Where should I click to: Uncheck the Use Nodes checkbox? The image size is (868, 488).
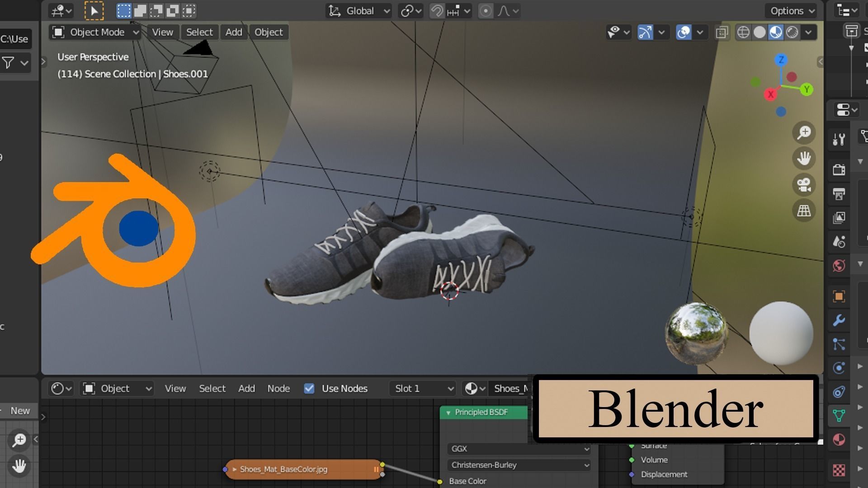309,389
